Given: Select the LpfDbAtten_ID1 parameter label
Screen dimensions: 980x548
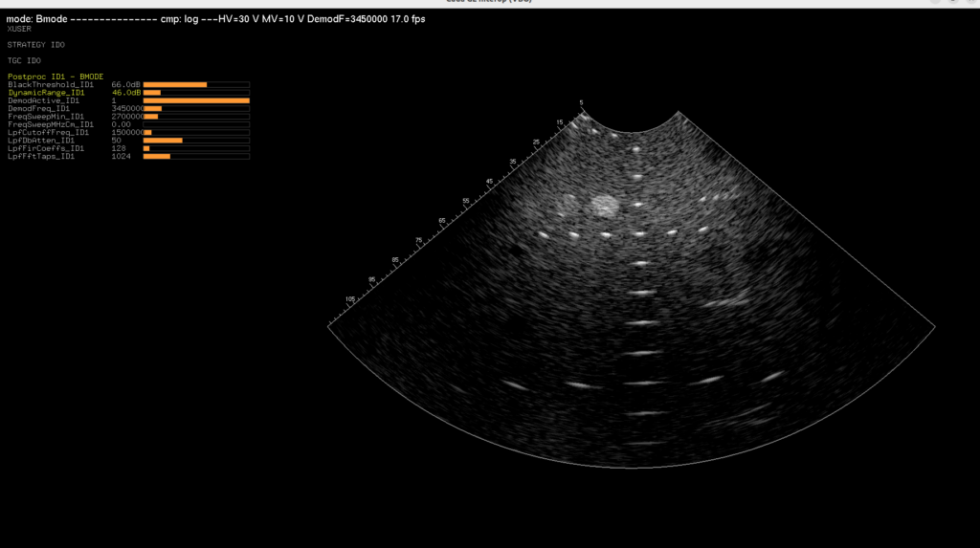Looking at the screenshot, I should coord(41,141).
